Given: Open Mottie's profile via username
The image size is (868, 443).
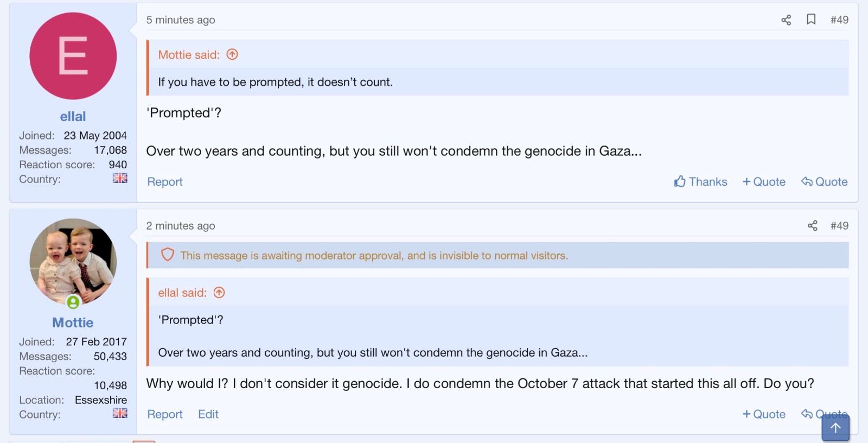Looking at the screenshot, I should coord(73,322).
